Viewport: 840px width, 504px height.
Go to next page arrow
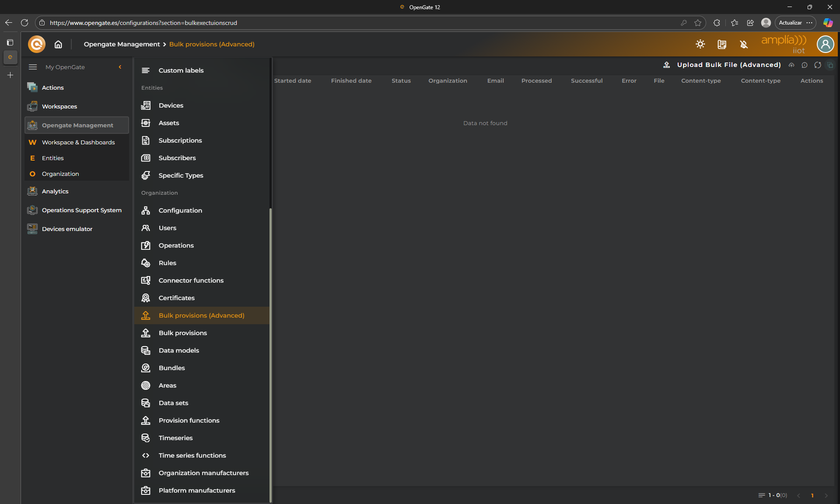(826, 495)
